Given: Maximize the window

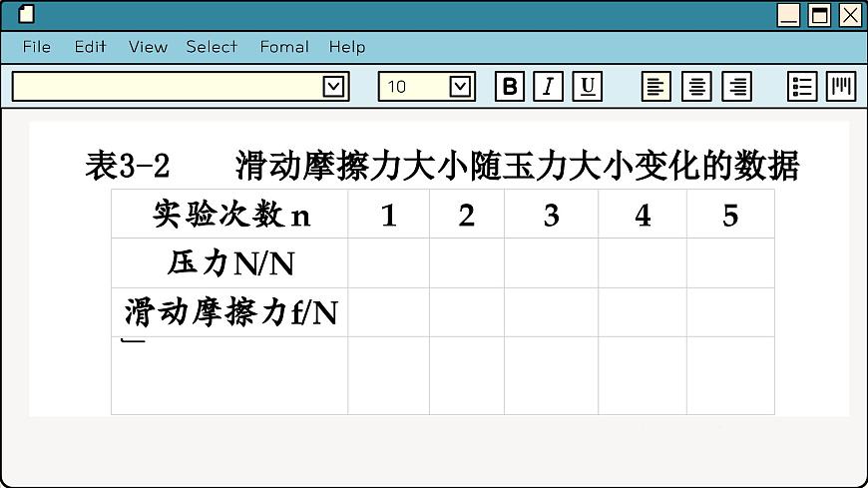Looking at the screenshot, I should point(819,15).
